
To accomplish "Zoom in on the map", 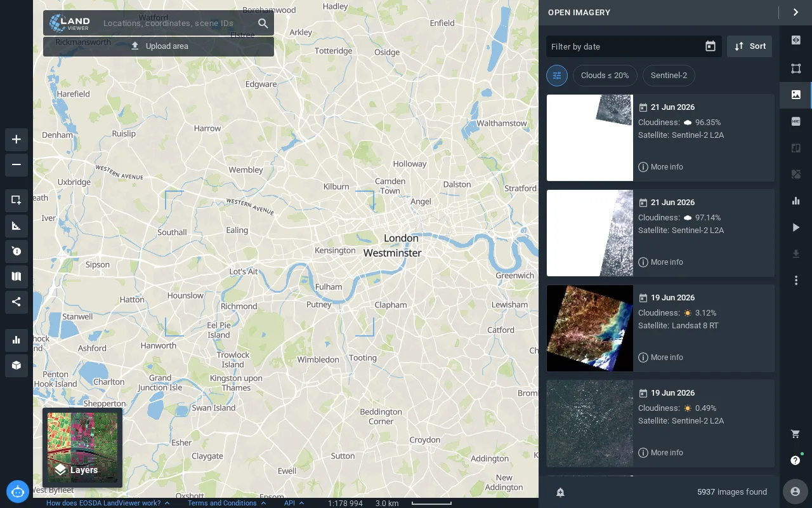I will 16,140.
